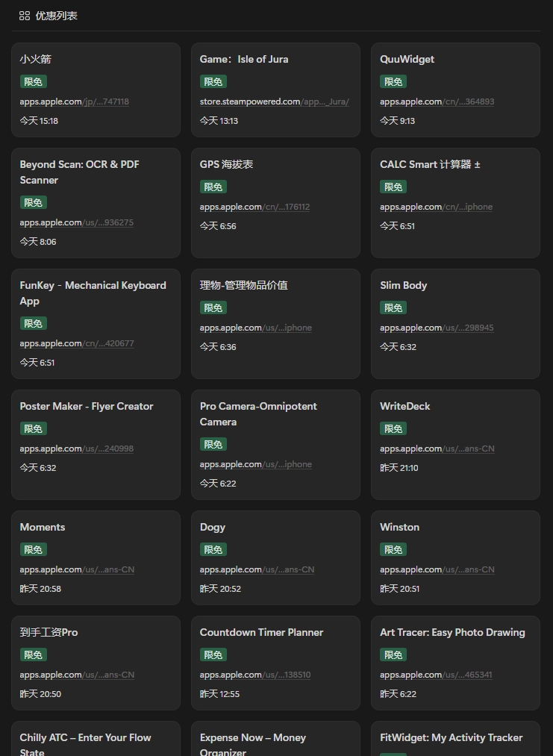
Task: Click the 限免 badge on Winston card
Action: coord(393,549)
